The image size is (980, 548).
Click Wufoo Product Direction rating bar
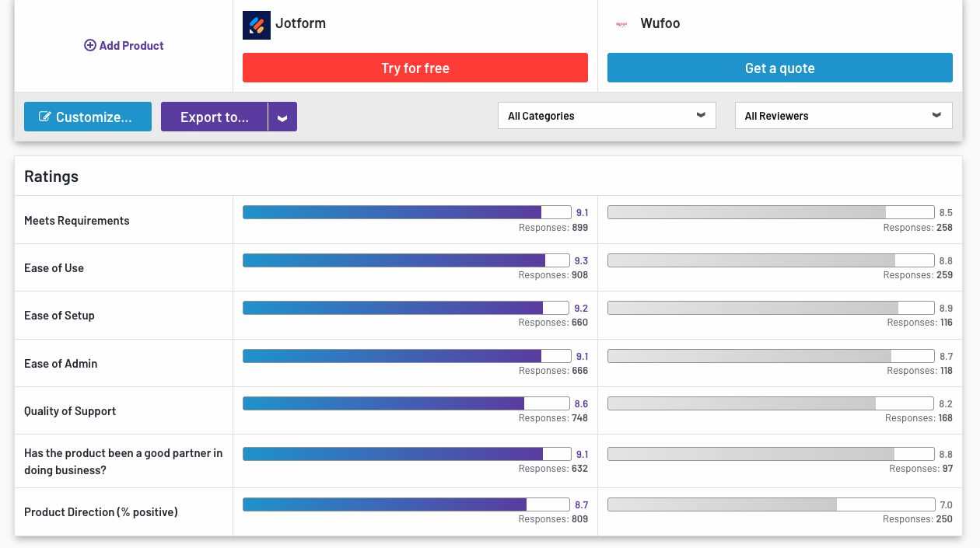point(770,504)
